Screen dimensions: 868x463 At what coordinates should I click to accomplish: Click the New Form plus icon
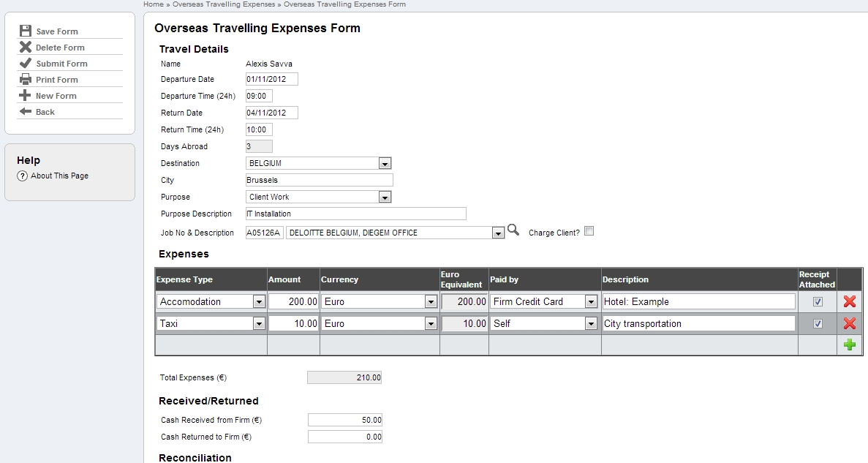coord(25,95)
